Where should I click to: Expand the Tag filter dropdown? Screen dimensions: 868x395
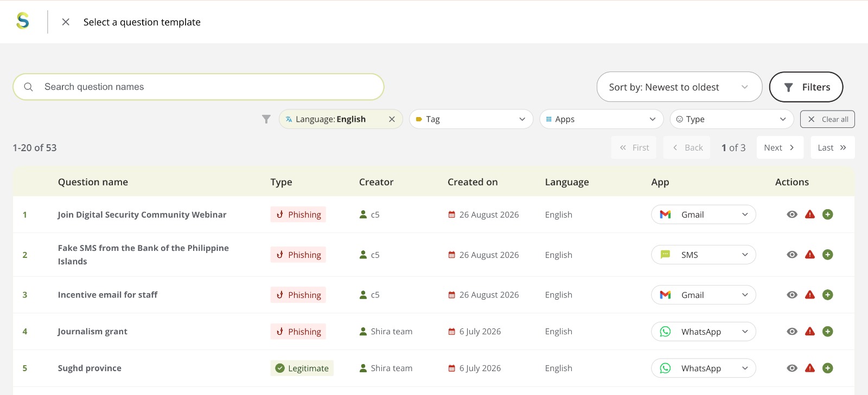(471, 119)
